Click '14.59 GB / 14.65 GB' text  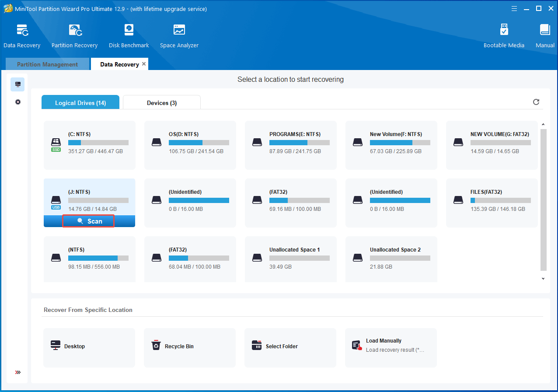495,151
